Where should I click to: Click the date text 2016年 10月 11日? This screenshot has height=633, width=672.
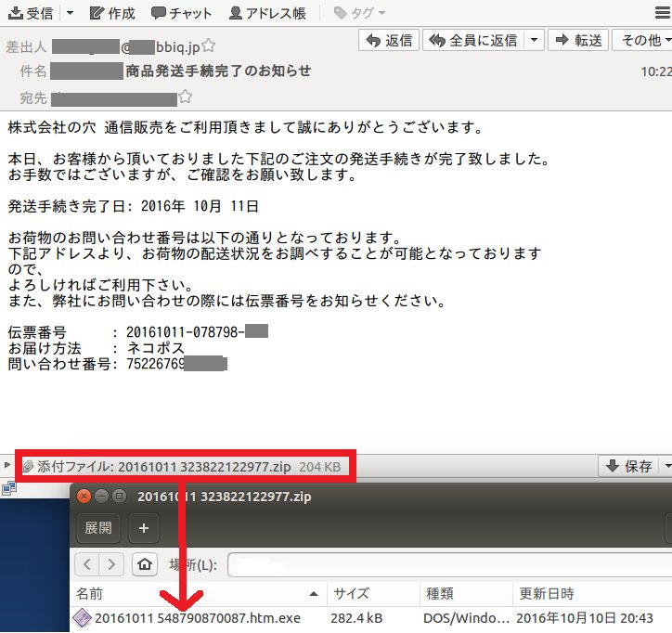coord(200,206)
